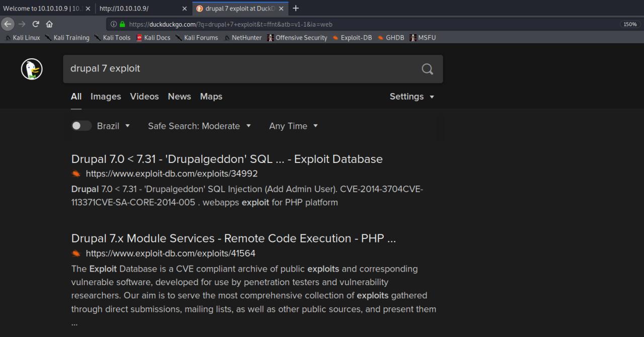Screen dimensions: 644x337
Task: Close the Welcome to 10.10.10.9 tab
Action: click(88, 9)
